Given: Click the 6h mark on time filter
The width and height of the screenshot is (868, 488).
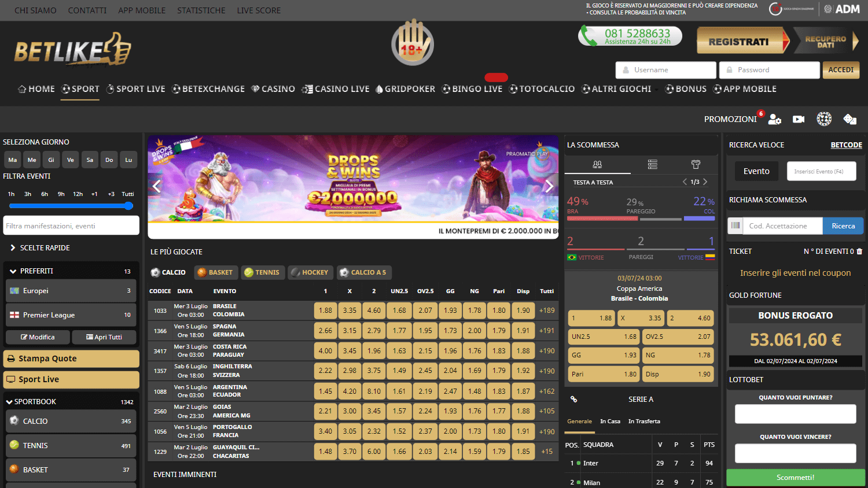Looking at the screenshot, I should 45,194.
